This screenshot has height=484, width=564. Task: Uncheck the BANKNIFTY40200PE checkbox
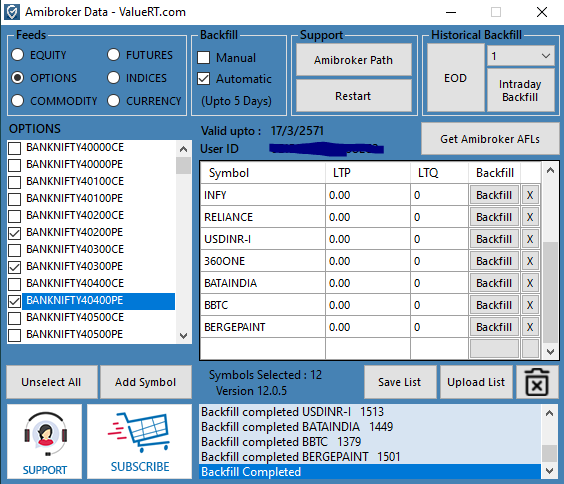[14, 233]
